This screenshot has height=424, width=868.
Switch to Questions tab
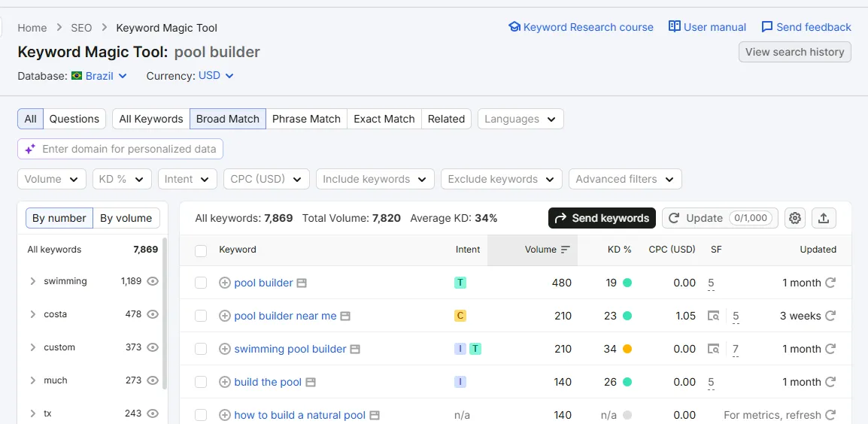pyautogui.click(x=74, y=119)
